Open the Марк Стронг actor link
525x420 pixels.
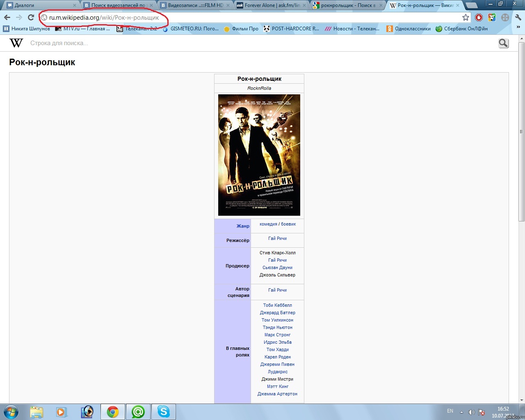tap(277, 335)
